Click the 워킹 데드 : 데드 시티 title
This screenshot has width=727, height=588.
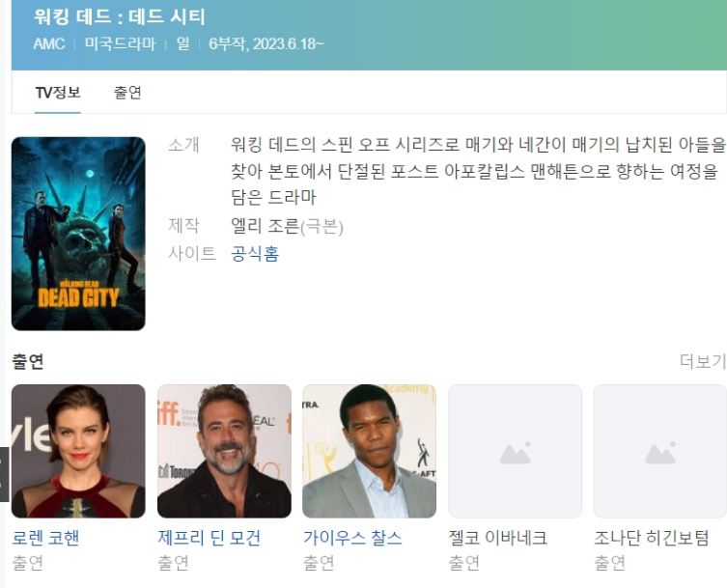(x=120, y=17)
